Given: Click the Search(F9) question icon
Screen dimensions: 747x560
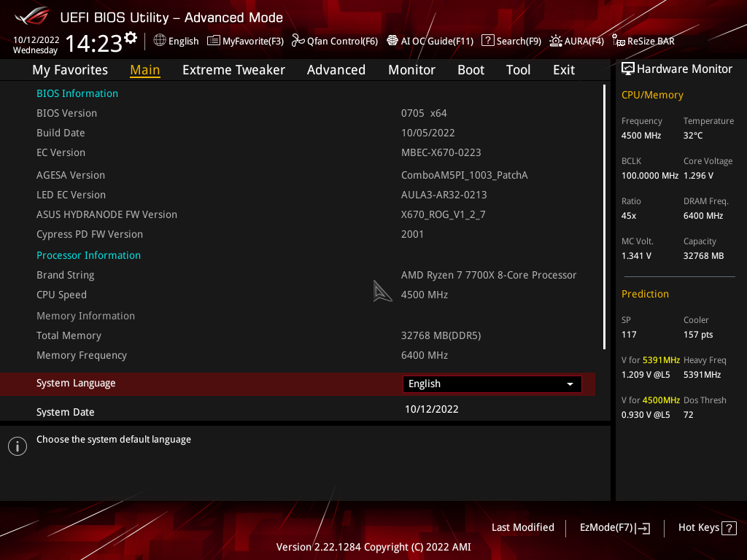Looking at the screenshot, I should 487,41.
